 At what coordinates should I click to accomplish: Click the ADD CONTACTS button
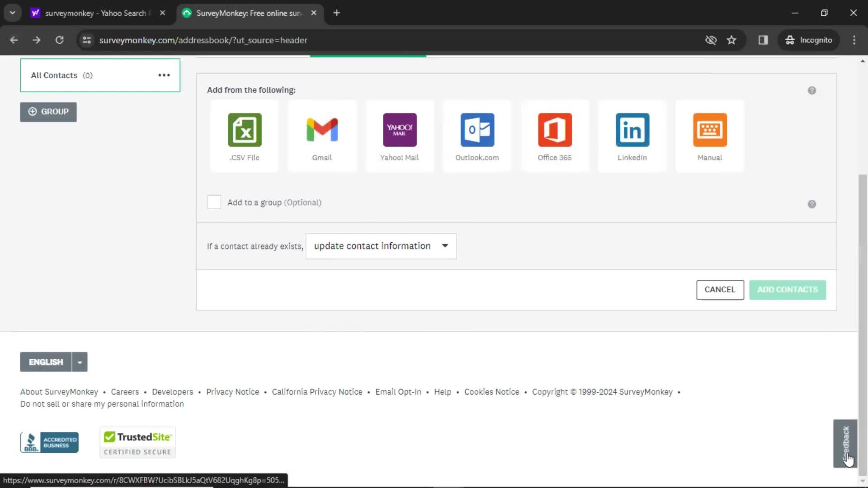click(x=788, y=289)
